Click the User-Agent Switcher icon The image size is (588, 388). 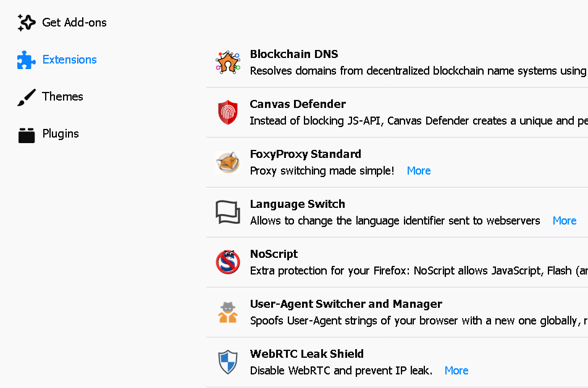[x=228, y=312]
